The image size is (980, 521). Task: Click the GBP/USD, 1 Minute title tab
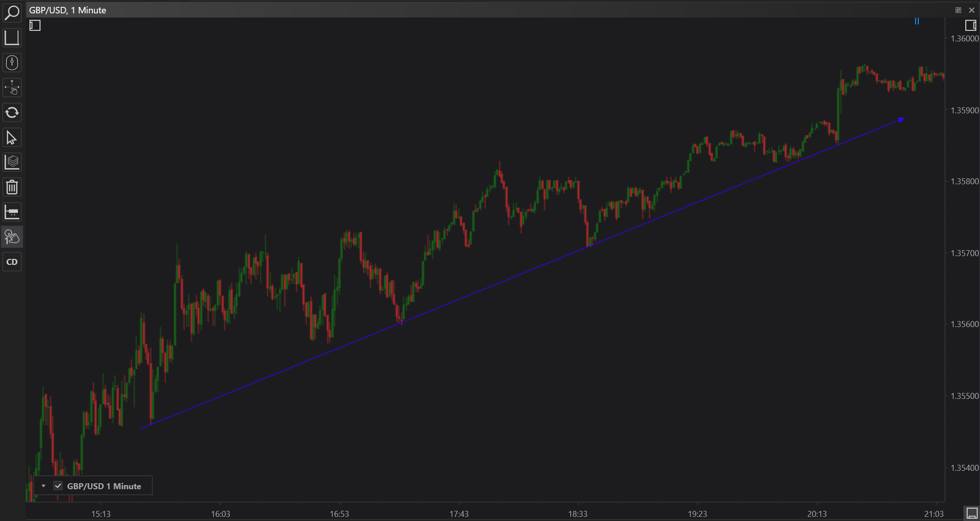(x=68, y=10)
